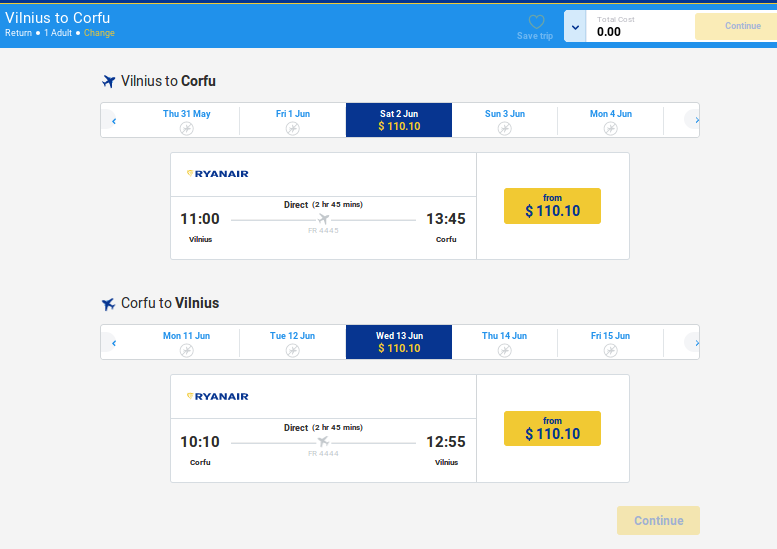Image resolution: width=777 pixels, height=549 pixels.
Task: Select the Mon 4 Jun date tab
Action: (x=611, y=120)
